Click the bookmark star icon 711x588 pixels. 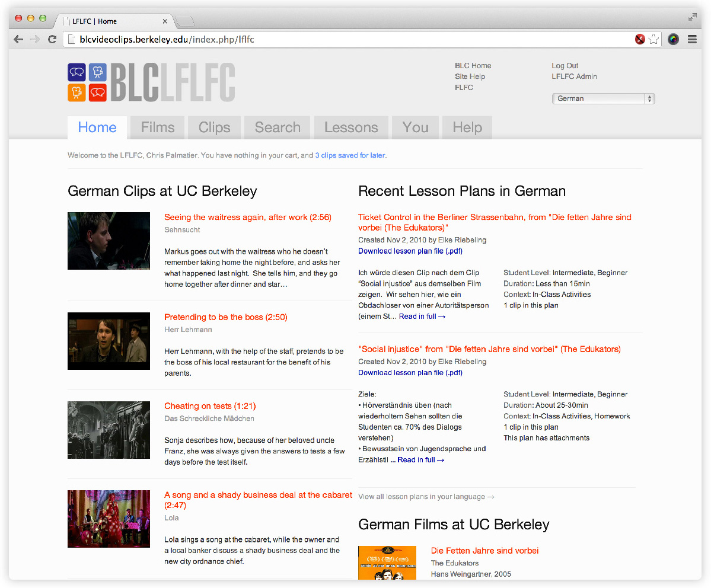653,40
